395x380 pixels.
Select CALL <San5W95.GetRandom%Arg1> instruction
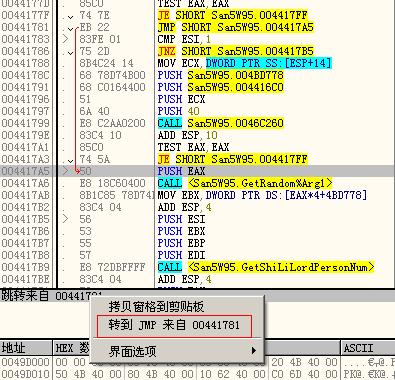click(245, 183)
